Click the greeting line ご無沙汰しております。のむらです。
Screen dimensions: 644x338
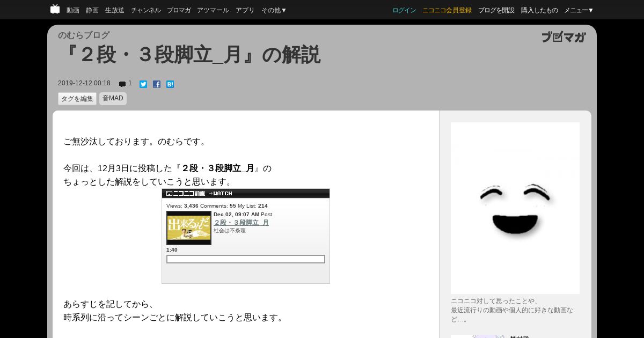pos(136,142)
